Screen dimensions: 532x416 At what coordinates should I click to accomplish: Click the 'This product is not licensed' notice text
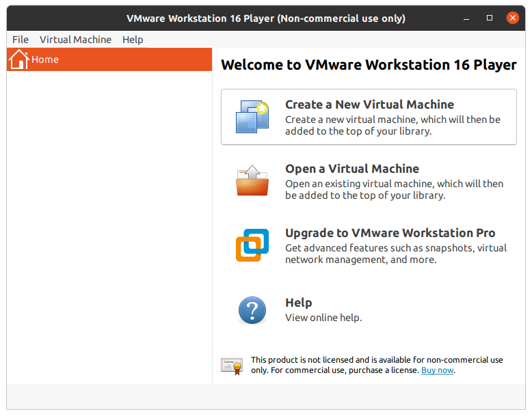click(x=377, y=365)
